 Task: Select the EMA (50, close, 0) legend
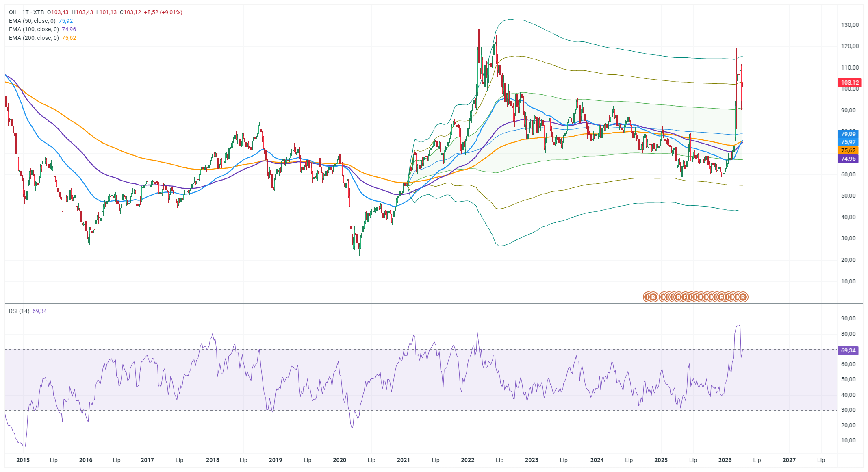pyautogui.click(x=32, y=21)
